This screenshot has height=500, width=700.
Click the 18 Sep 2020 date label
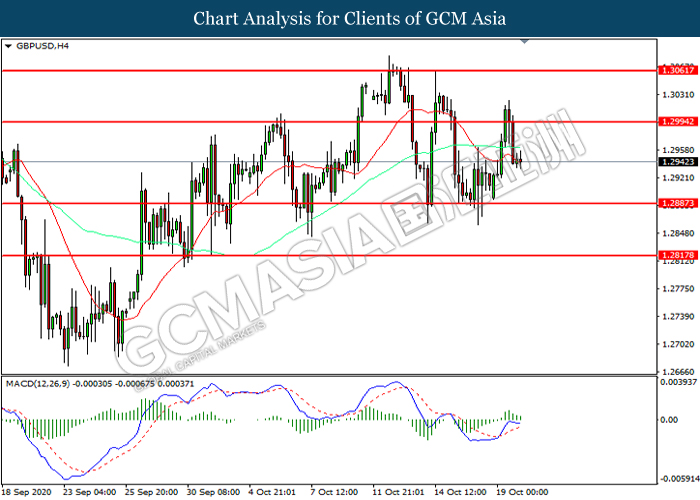26,492
